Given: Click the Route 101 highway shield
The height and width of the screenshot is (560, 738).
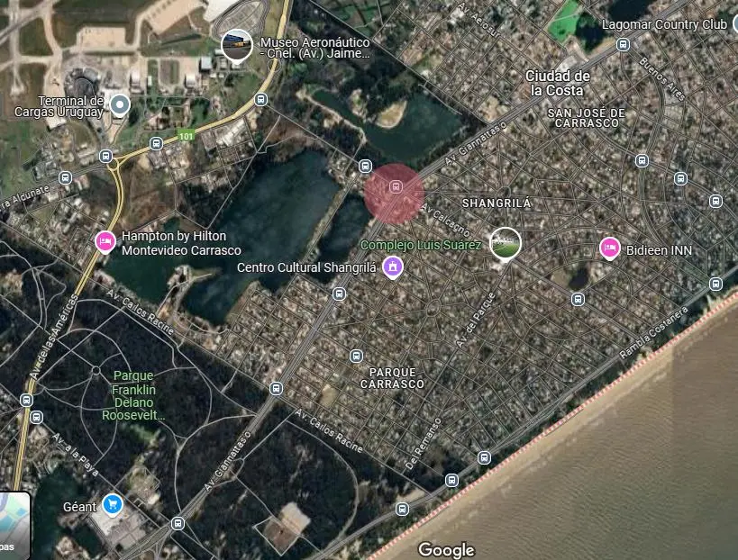Looking at the screenshot, I should [x=187, y=136].
